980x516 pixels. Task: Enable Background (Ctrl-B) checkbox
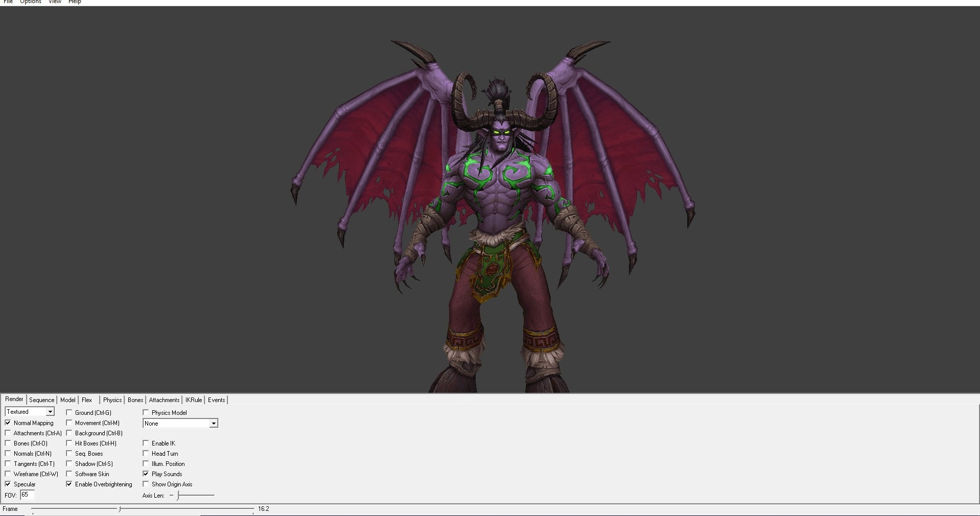69,433
